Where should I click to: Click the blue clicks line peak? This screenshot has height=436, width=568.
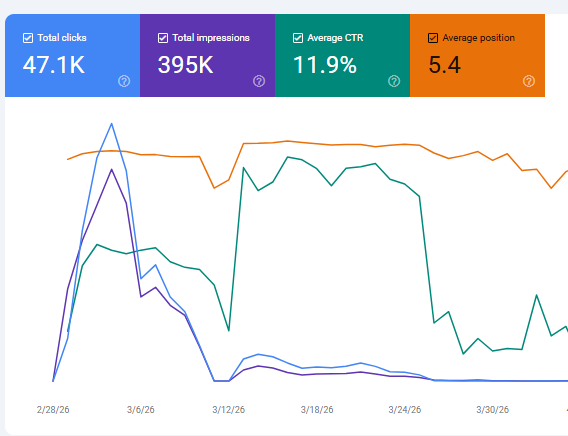[x=112, y=124]
